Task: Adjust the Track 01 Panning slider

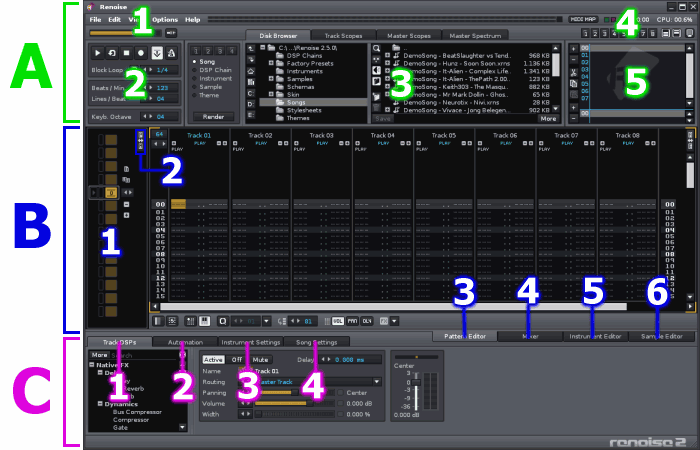Action: point(294,393)
